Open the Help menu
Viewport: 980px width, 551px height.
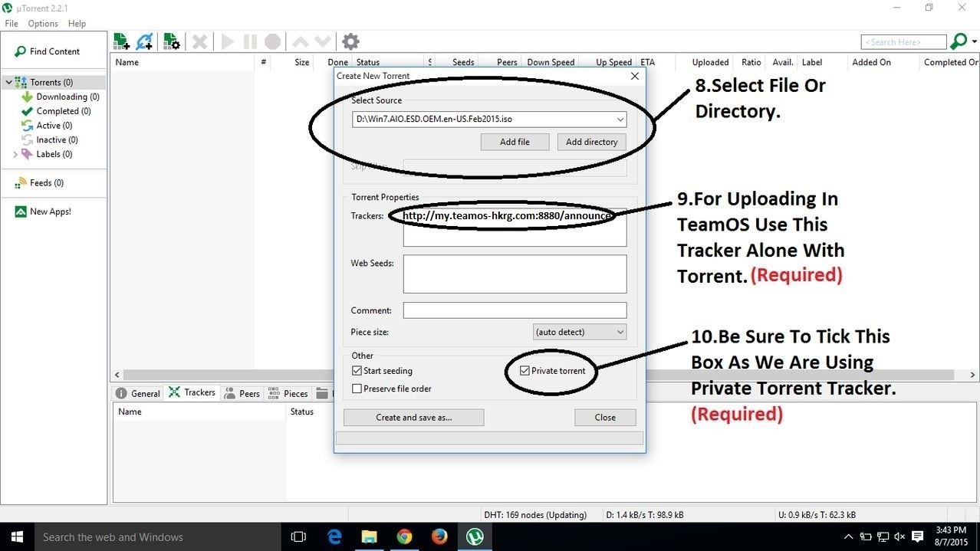pos(77,24)
